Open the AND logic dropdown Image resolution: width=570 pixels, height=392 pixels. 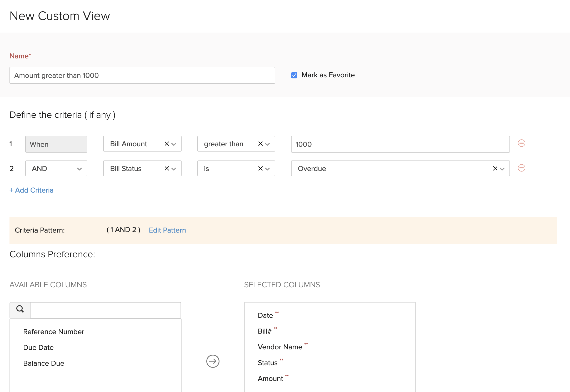(x=79, y=168)
